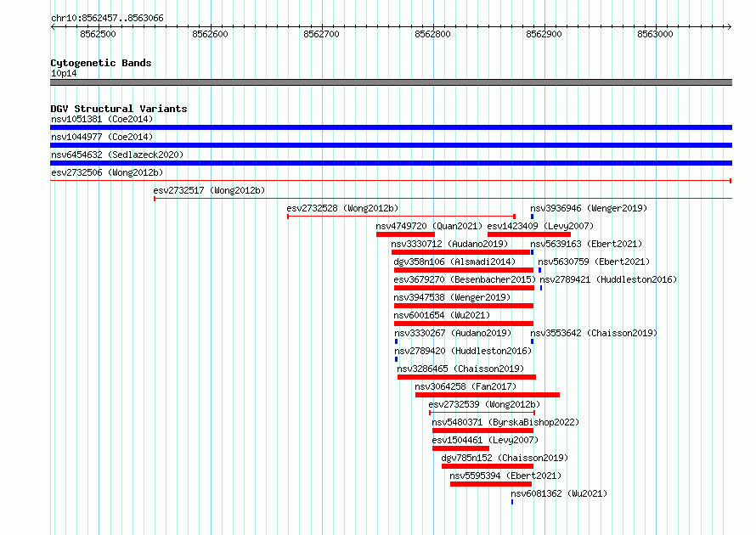Click nsv6081362 (Wu2021) label
This screenshot has width=756, height=535.
coord(559,493)
